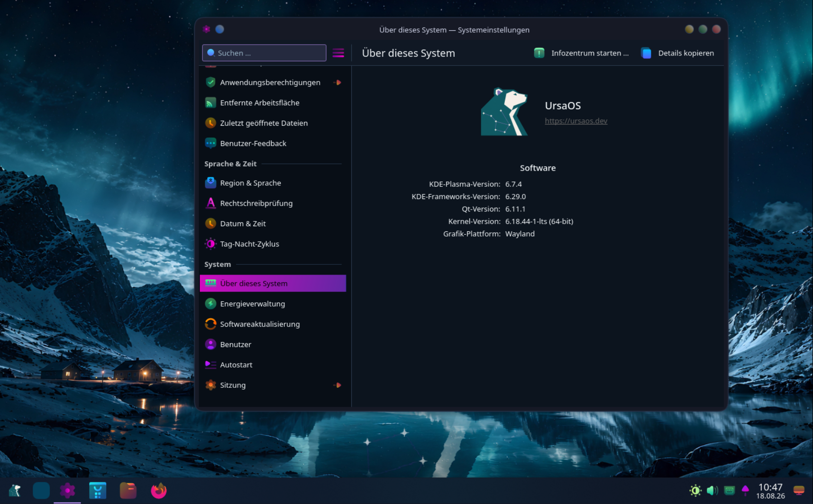This screenshot has width=813, height=504.
Task: Click the blue pin button in titlebar
Action: [x=219, y=29]
